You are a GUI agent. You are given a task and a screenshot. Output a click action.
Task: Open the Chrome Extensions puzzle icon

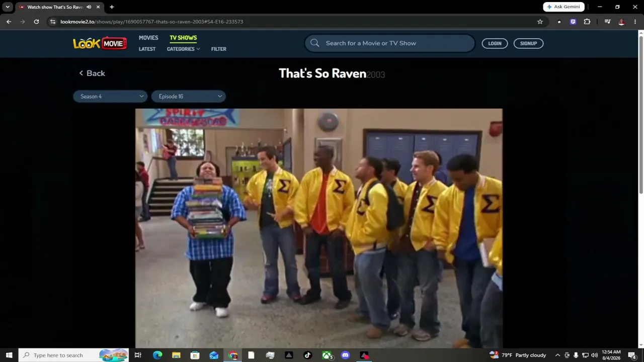click(587, 22)
